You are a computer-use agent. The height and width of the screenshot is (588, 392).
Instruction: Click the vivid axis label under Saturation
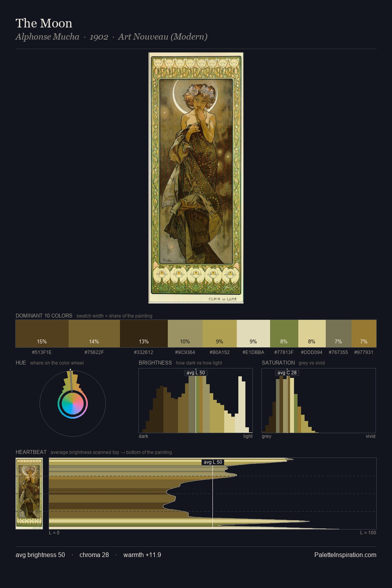click(370, 436)
